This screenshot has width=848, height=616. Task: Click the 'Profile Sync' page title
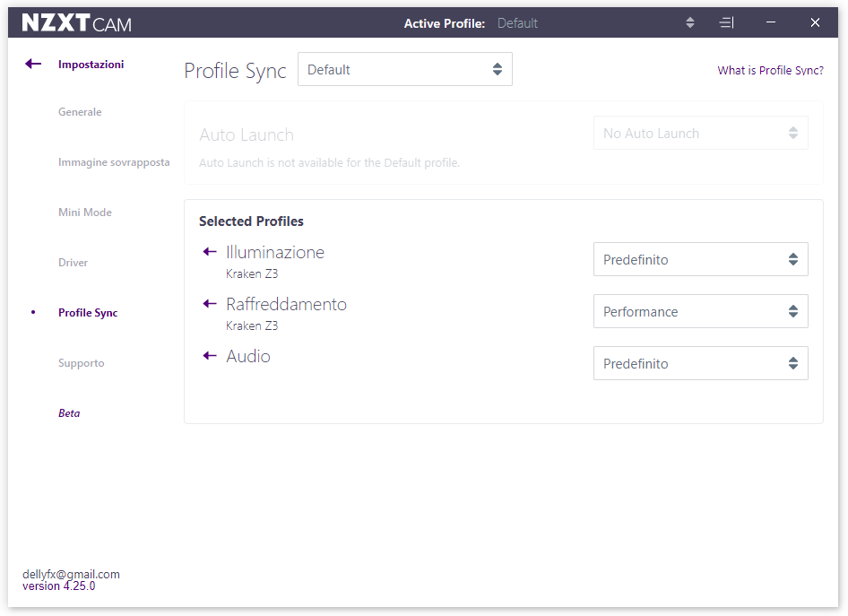point(235,71)
